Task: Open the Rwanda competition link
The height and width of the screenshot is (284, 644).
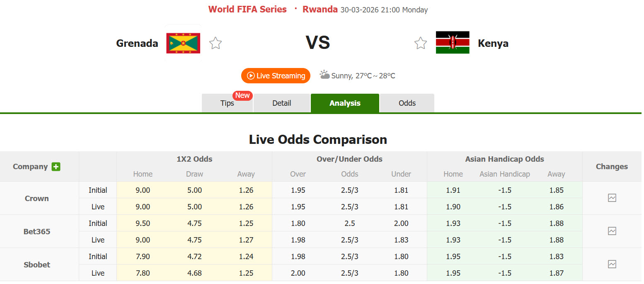Action: pyautogui.click(x=320, y=9)
